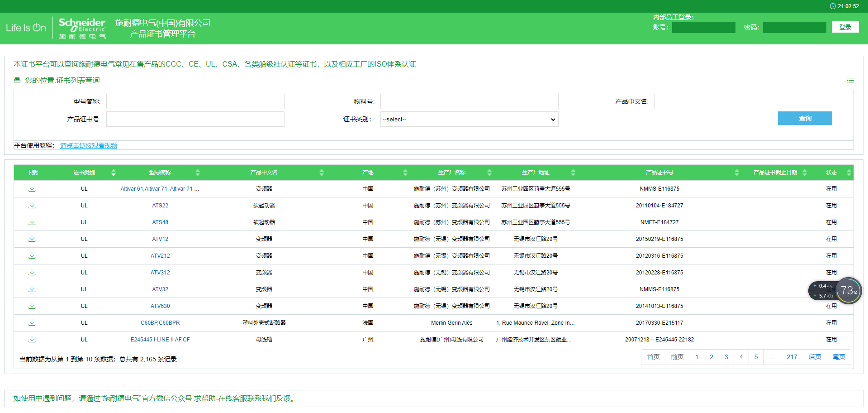
Task: Sort table by 产地 column
Action: coord(405,173)
